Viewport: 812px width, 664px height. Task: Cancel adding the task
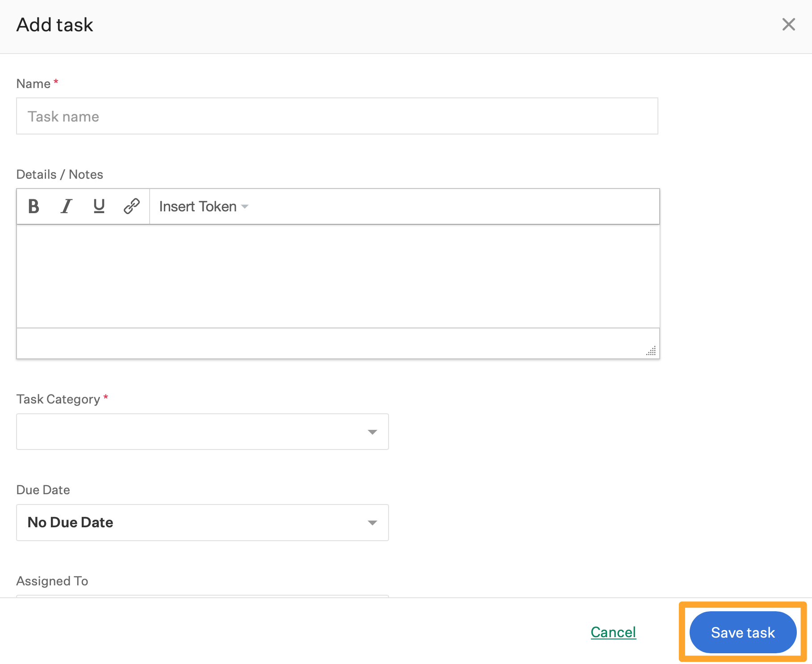[x=613, y=632]
